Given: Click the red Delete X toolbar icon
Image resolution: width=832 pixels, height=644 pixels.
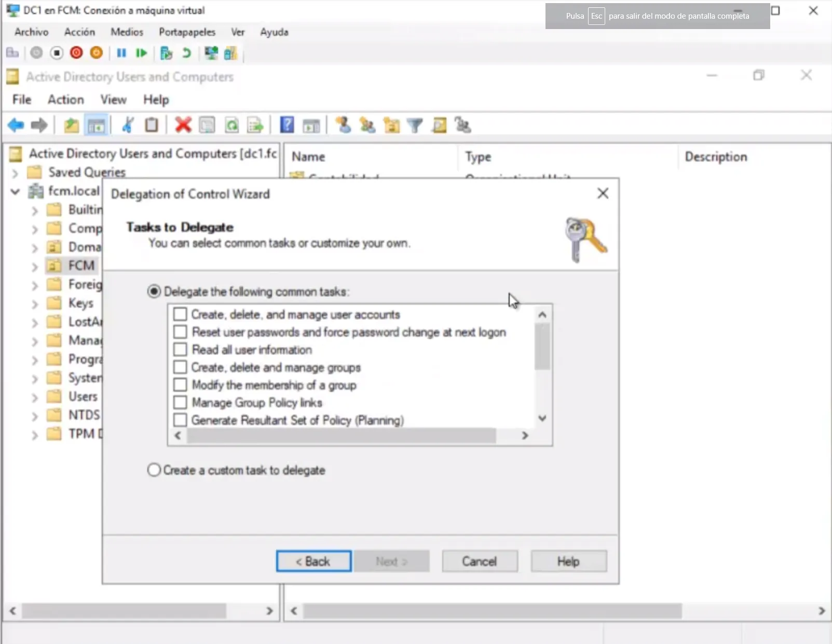Looking at the screenshot, I should click(x=183, y=125).
